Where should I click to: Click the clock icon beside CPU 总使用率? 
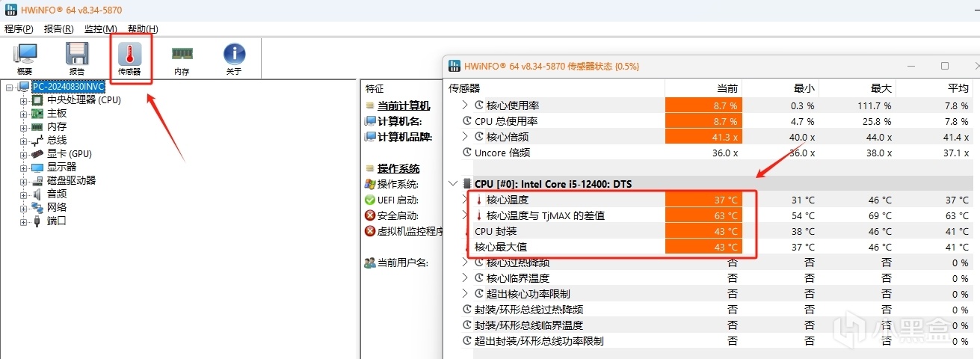pos(467,121)
